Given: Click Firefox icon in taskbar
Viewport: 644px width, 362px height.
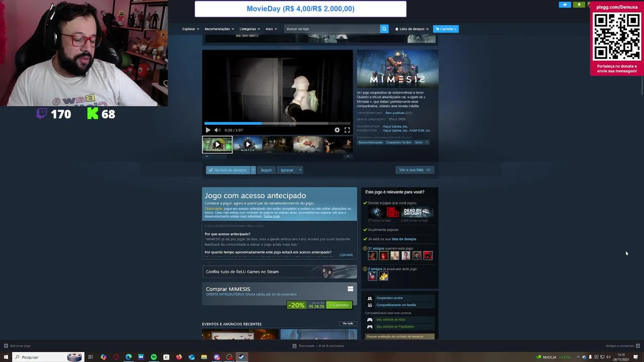Looking at the screenshot, I should [x=179, y=357].
